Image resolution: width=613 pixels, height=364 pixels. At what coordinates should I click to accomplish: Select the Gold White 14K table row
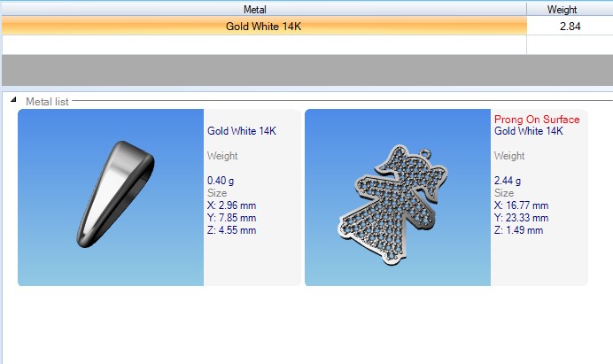point(263,26)
